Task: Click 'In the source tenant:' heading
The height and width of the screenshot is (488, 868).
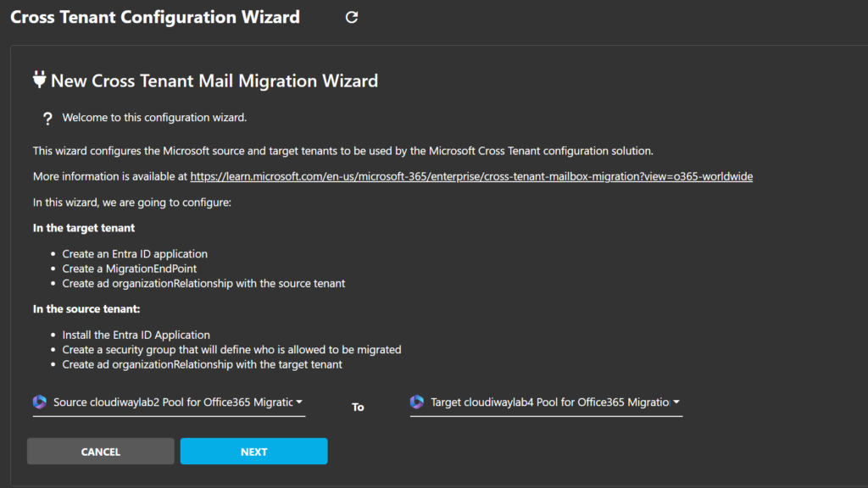Action: [x=86, y=308]
